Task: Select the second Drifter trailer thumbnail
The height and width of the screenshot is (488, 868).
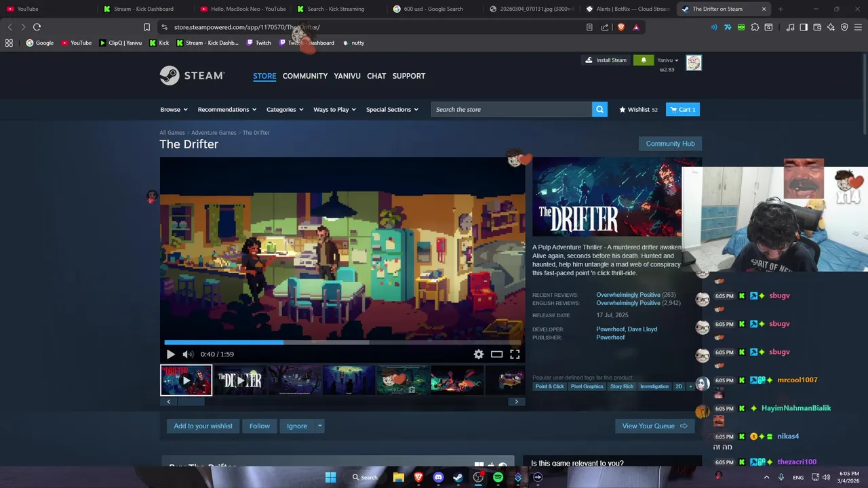Action: pos(240,380)
